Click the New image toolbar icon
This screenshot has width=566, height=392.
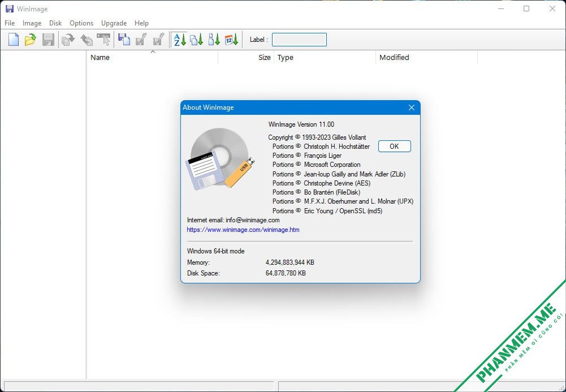14,40
